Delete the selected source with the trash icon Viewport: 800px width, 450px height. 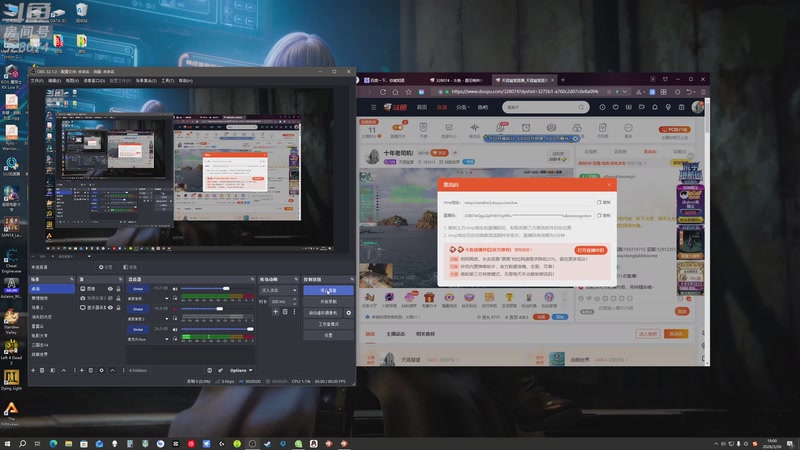coord(91,370)
